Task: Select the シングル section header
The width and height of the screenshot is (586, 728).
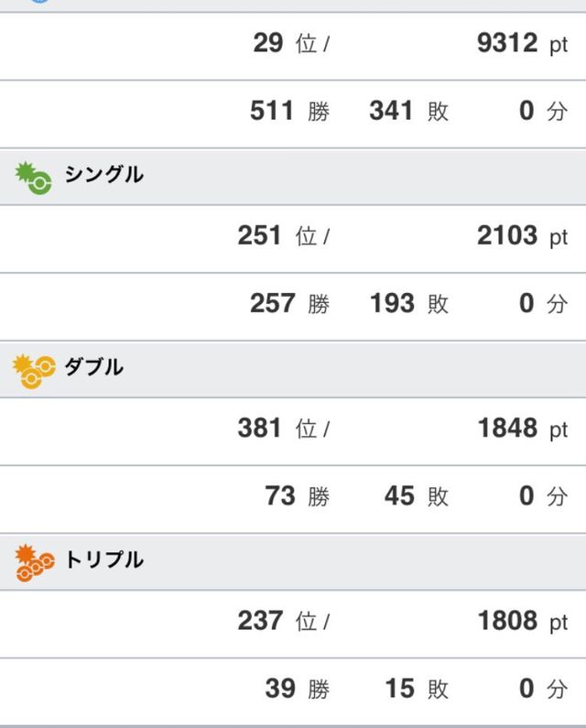Action: (x=293, y=177)
